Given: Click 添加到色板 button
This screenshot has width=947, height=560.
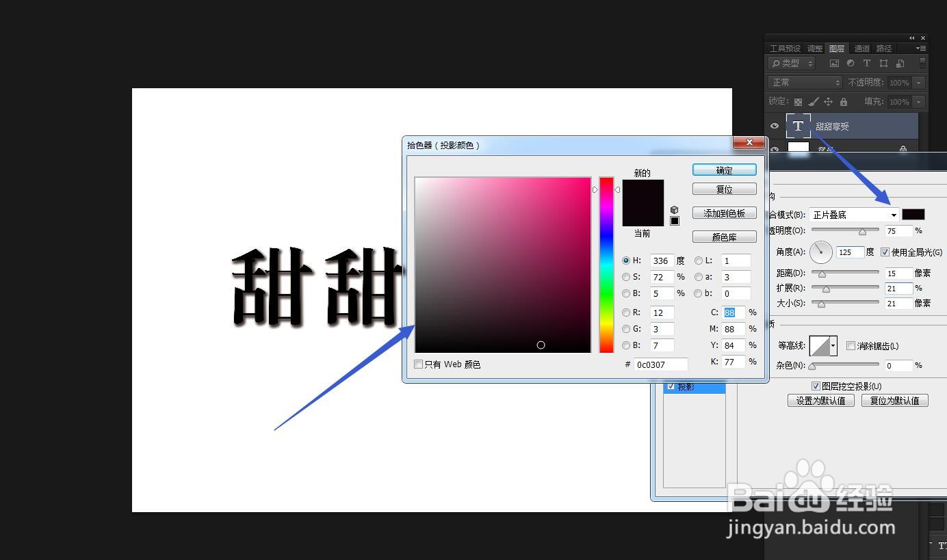Looking at the screenshot, I should tap(725, 213).
